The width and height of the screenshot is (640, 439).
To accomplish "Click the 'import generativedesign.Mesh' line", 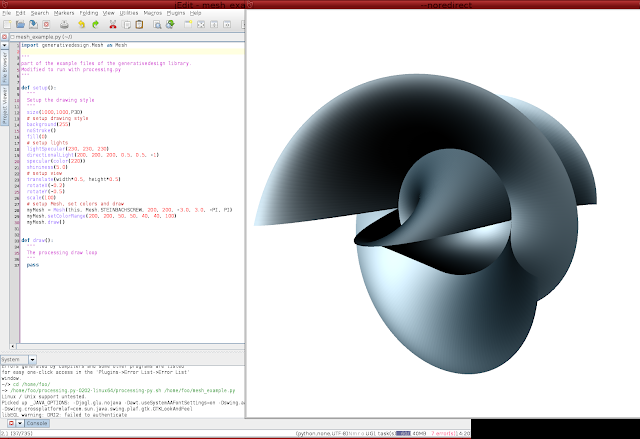I will pyautogui.click(x=74, y=45).
